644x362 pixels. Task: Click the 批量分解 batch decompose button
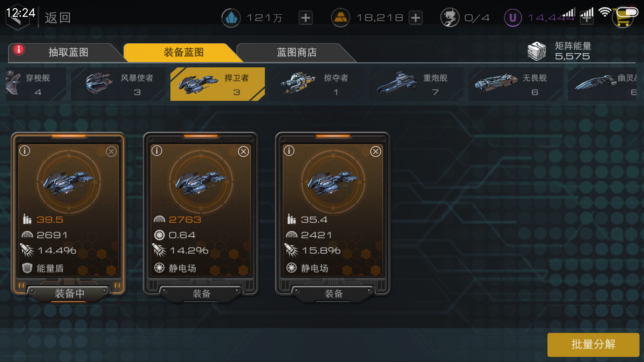593,344
